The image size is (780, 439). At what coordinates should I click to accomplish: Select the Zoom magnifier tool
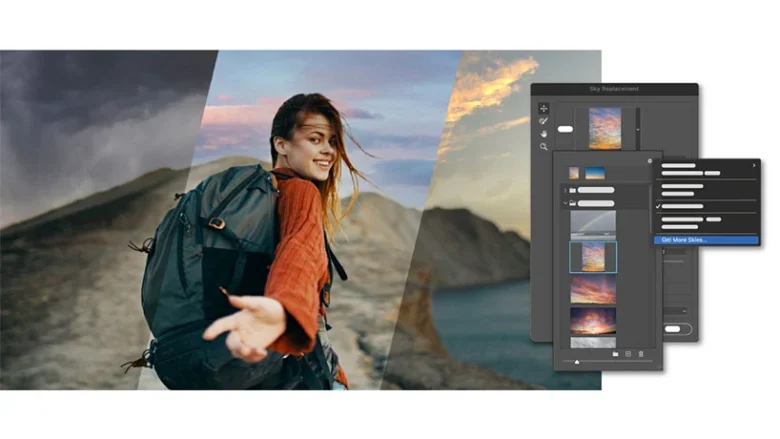click(x=543, y=147)
